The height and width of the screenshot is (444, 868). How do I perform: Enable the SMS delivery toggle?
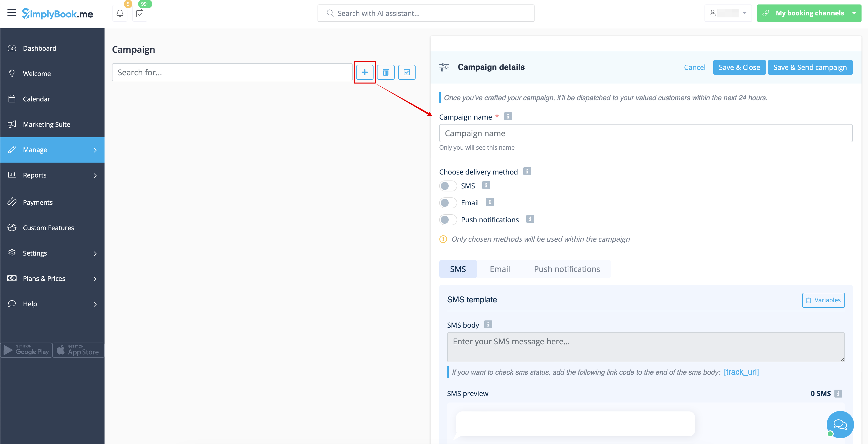click(448, 186)
